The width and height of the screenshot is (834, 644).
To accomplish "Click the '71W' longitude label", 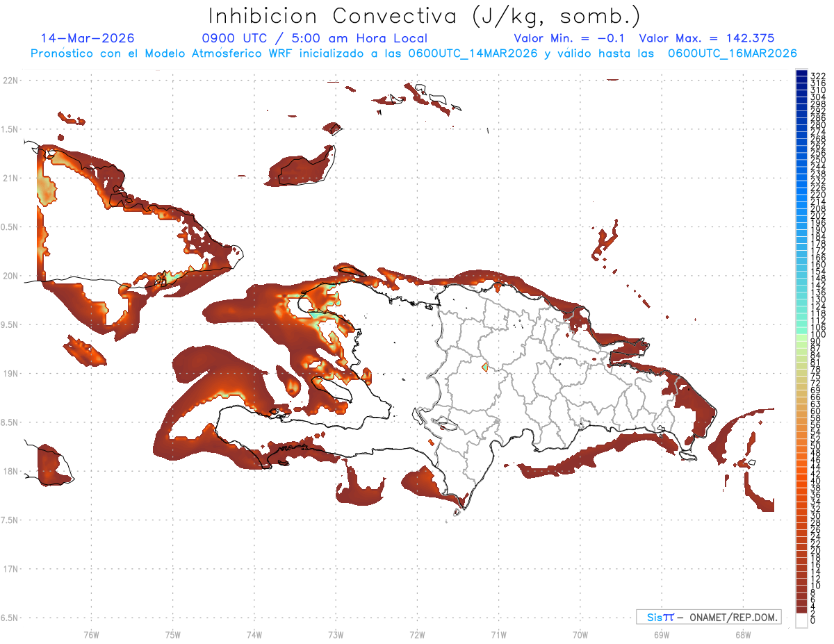I will pos(498,635).
